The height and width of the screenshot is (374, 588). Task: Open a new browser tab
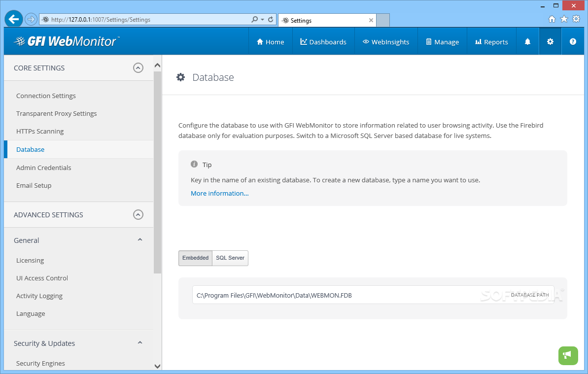click(383, 20)
